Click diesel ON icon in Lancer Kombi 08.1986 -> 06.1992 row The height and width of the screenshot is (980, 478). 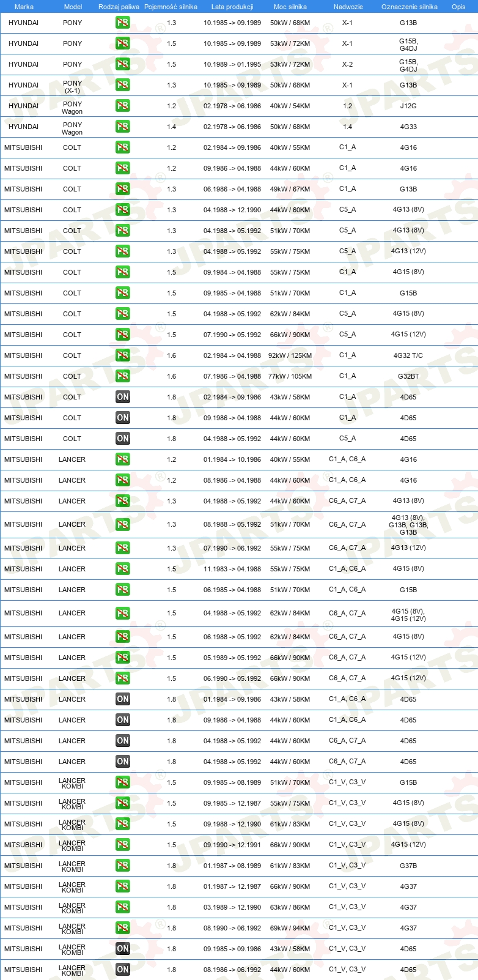123,970
